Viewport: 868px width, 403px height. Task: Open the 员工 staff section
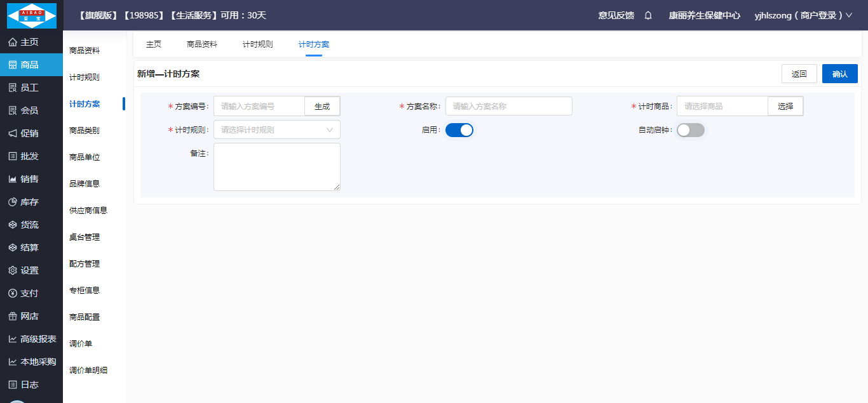[x=31, y=88]
